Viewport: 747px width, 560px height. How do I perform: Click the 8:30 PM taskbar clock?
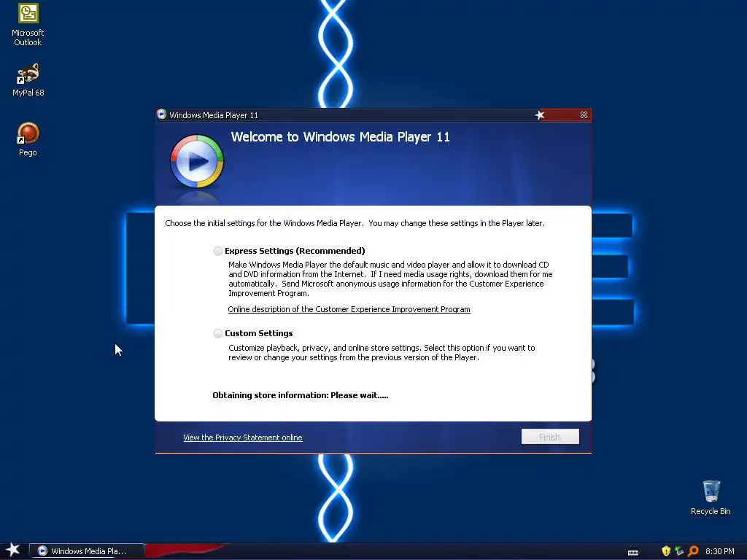pos(719,551)
